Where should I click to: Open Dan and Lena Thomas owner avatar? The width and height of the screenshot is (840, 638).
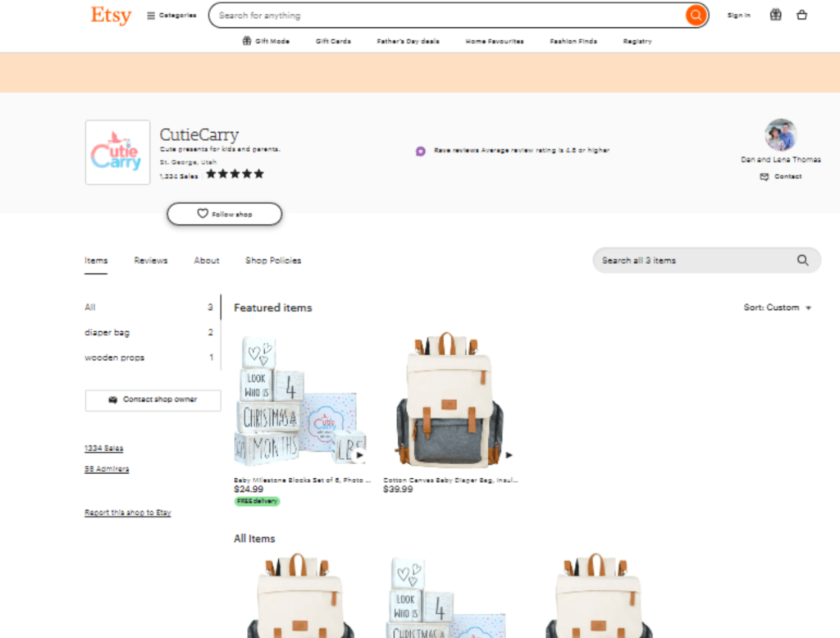tap(781, 135)
